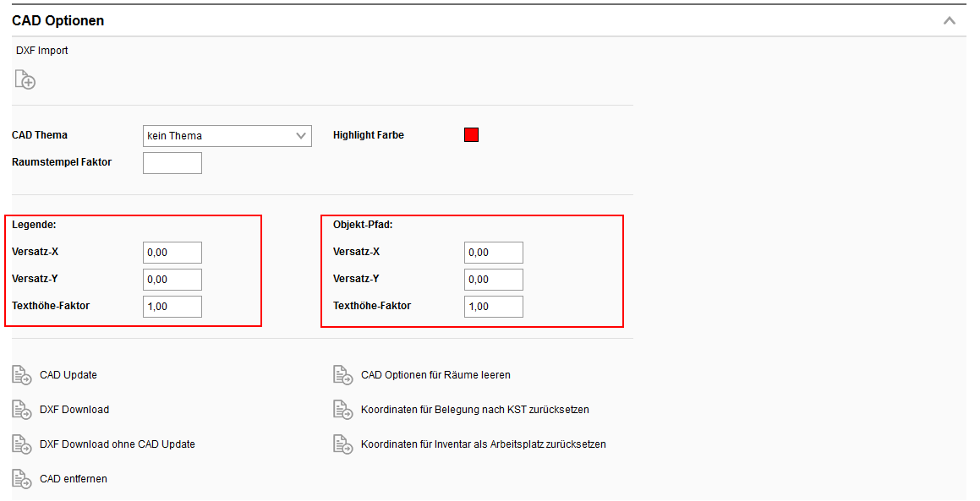Open the CAD Thema dropdown
The image size is (980, 501).
(x=227, y=135)
